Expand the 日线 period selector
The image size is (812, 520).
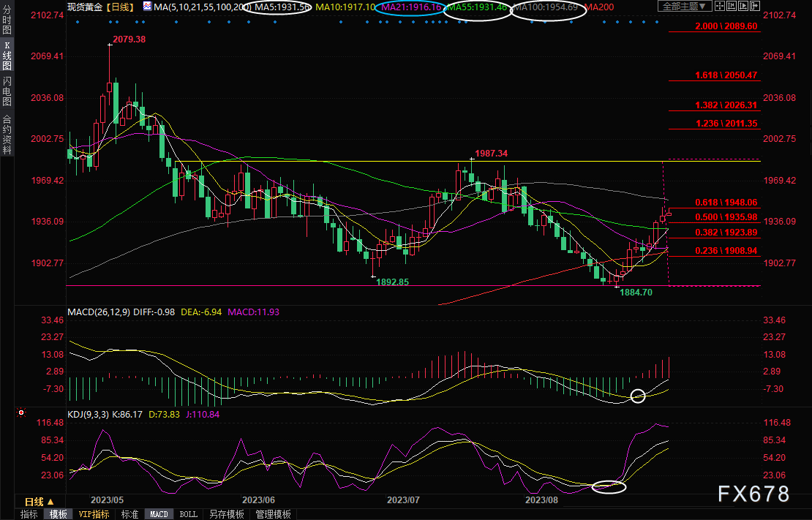39,502
